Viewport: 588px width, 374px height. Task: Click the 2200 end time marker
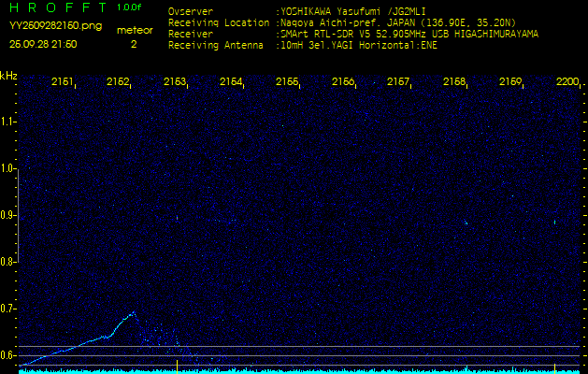[566, 82]
